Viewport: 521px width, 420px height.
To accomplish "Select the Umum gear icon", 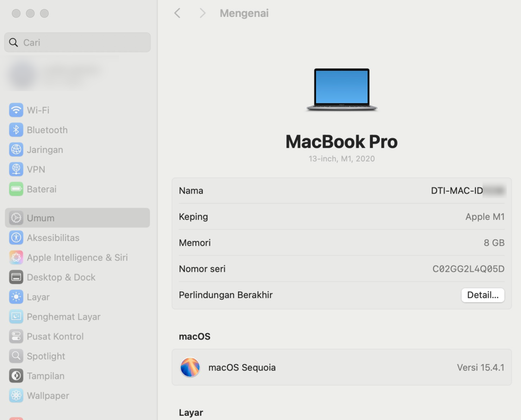I will pos(16,218).
